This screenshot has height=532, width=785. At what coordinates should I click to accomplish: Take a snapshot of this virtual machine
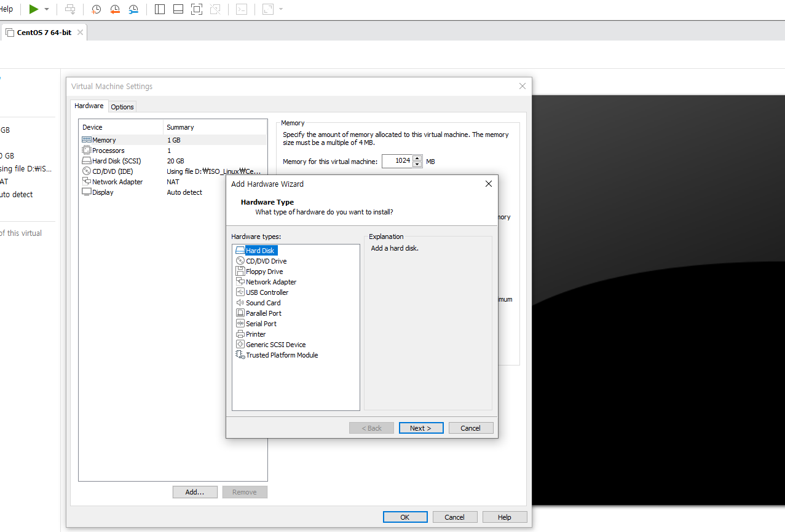(x=97, y=9)
